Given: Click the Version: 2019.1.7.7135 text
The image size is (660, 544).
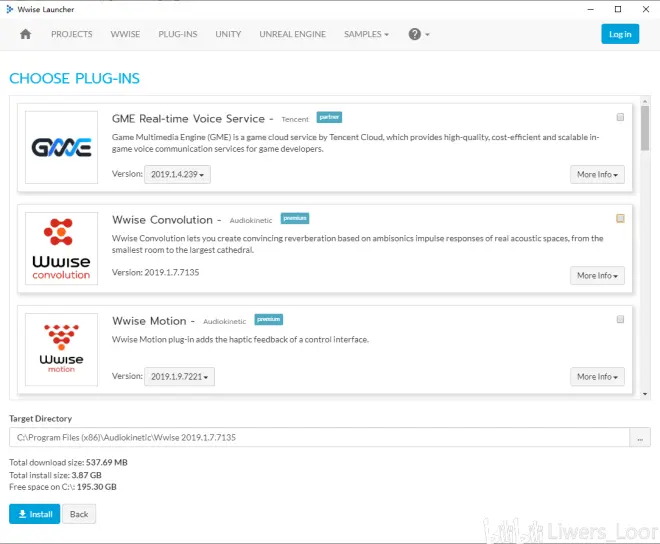Looking at the screenshot, I should point(155,272).
